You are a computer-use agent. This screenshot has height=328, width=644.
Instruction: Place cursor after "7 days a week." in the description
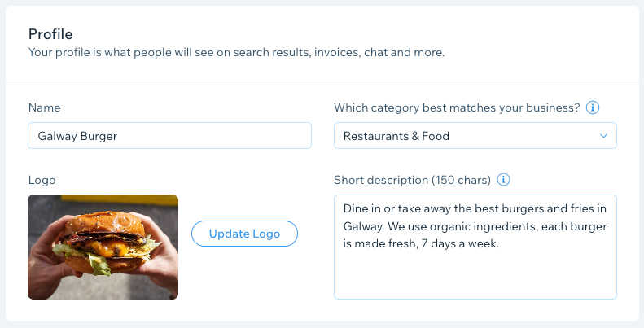(500, 244)
